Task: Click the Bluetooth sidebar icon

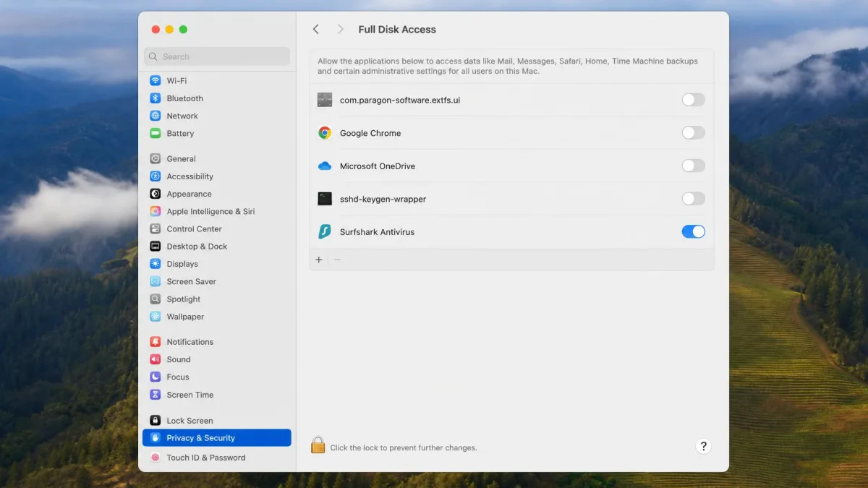Action: (x=155, y=98)
